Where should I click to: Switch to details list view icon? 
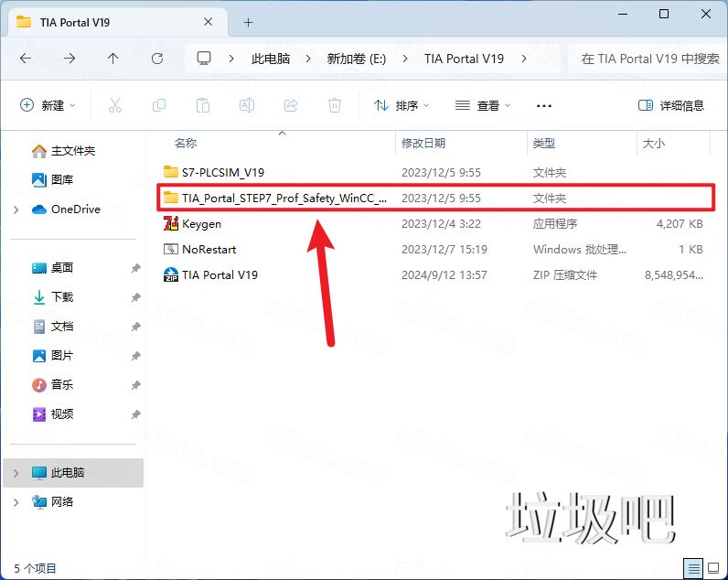pos(693,568)
